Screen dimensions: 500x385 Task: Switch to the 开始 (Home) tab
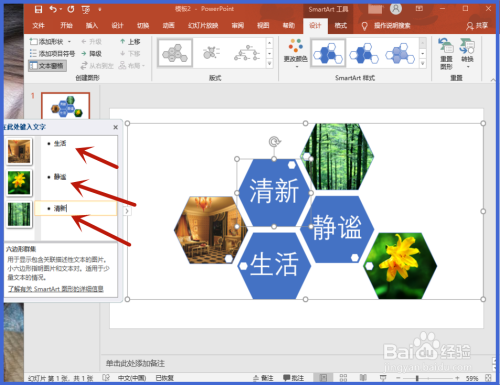coord(66,26)
